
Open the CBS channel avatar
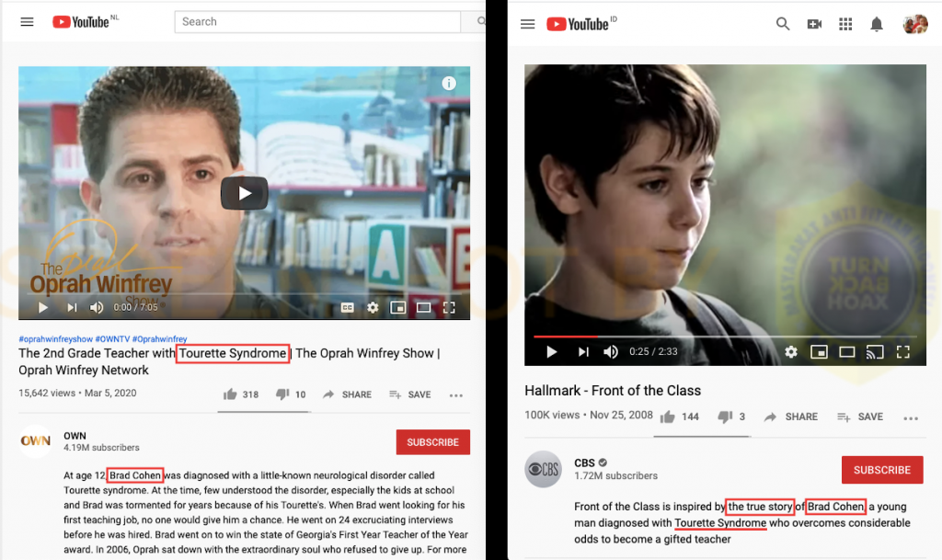pos(543,469)
